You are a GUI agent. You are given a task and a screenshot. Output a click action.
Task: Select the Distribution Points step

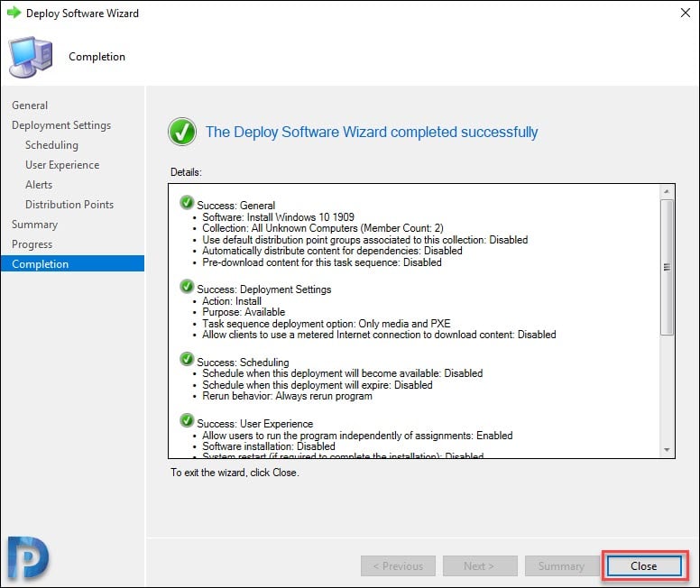(69, 205)
